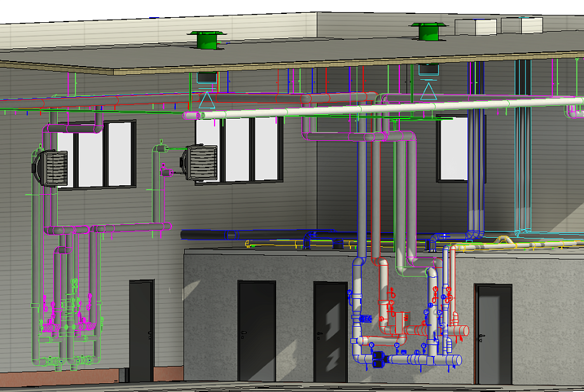Select the leftmost black door

[x=141, y=330]
